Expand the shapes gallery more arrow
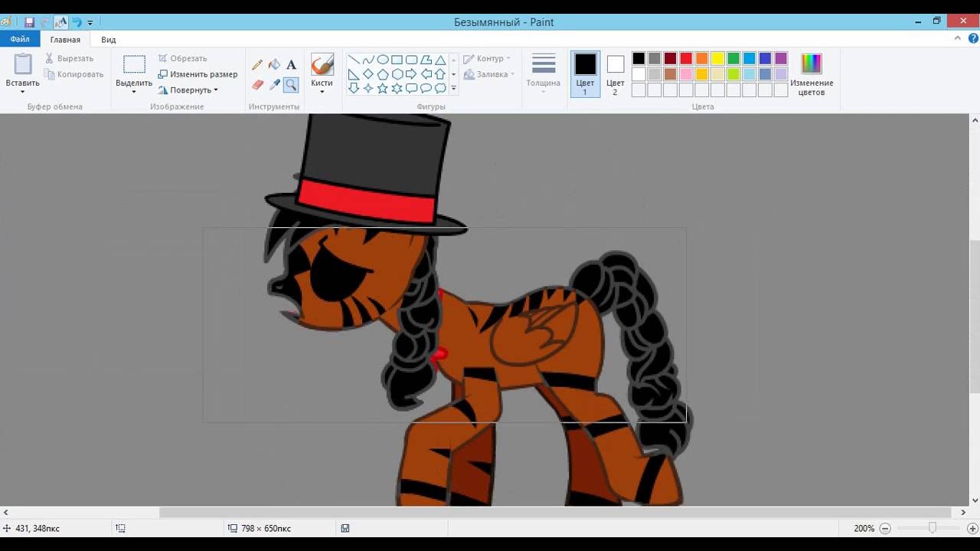 (x=453, y=89)
